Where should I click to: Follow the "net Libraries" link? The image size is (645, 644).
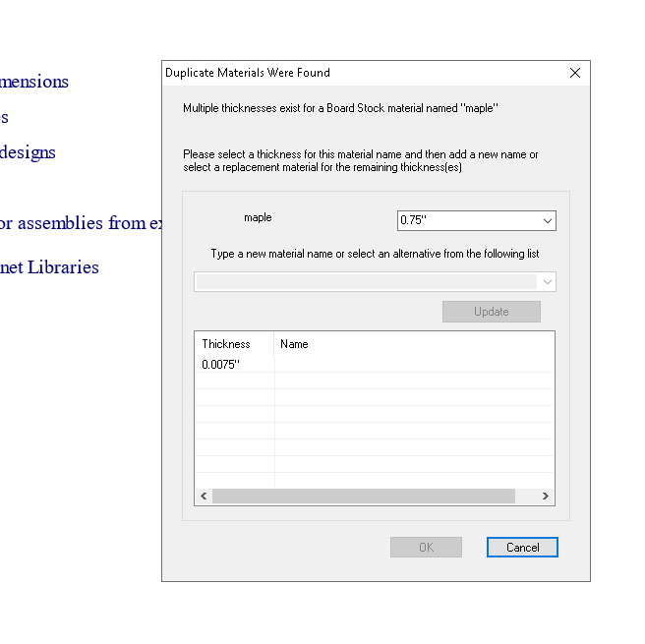coord(49,267)
